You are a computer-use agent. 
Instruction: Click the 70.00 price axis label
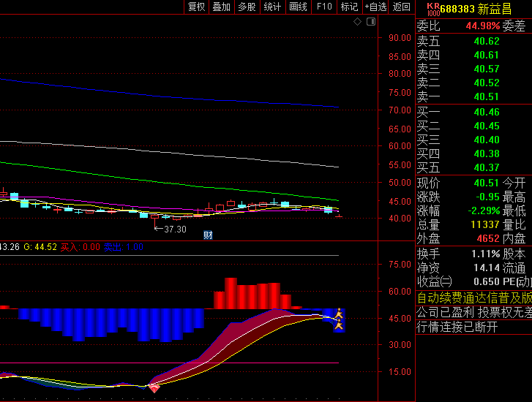coord(400,110)
